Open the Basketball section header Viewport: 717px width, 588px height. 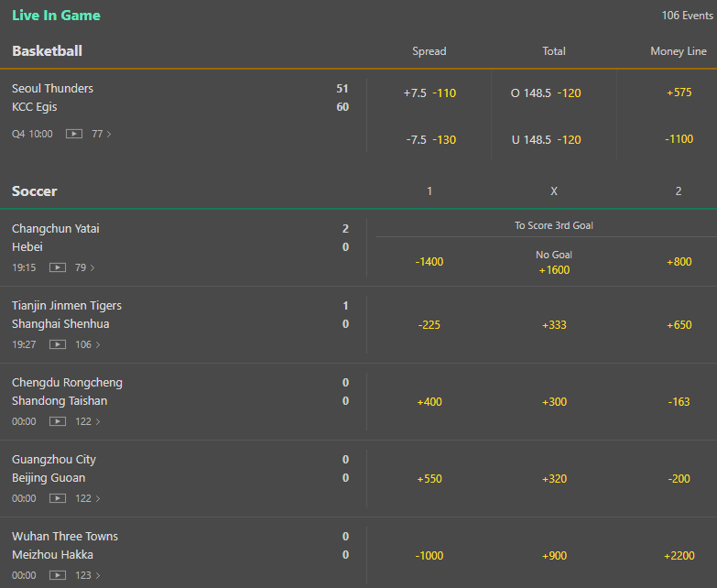(47, 50)
